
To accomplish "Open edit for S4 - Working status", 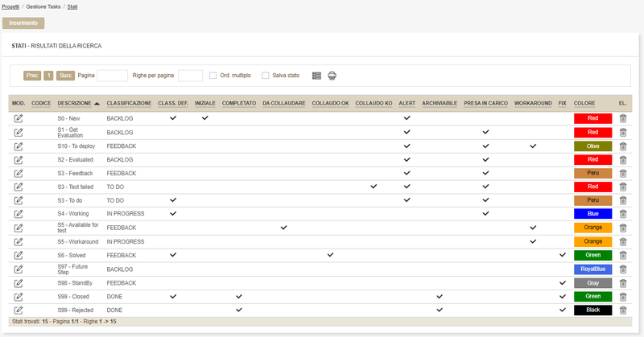I will (x=19, y=214).
